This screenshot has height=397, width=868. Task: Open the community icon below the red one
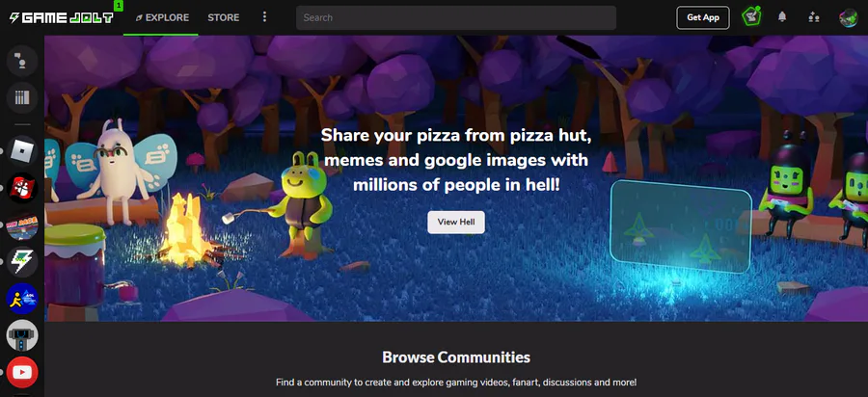click(22, 225)
